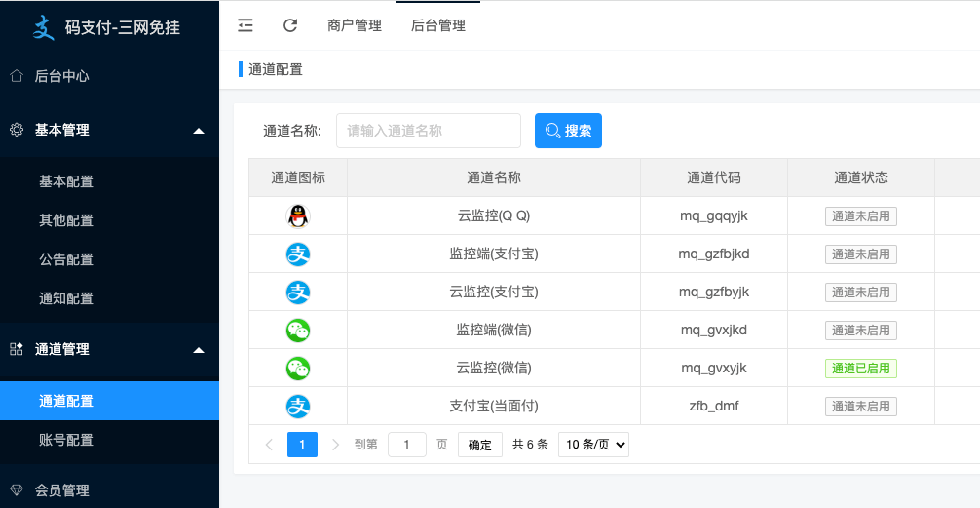Open 基本配置 in the sidebar
The width and height of the screenshot is (980, 508).
[109, 181]
